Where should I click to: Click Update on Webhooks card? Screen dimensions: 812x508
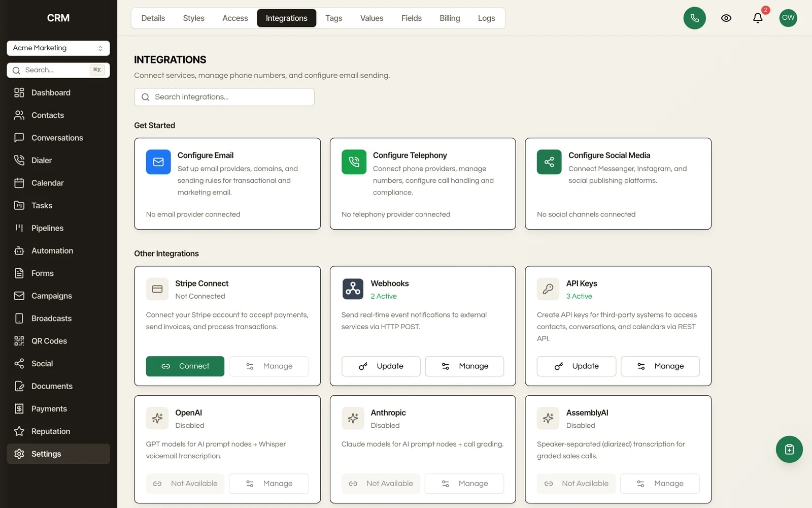tap(381, 366)
